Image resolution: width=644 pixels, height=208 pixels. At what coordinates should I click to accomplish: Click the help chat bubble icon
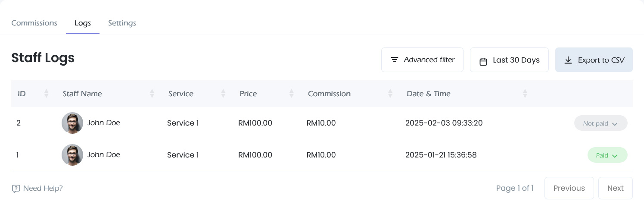[16, 189]
